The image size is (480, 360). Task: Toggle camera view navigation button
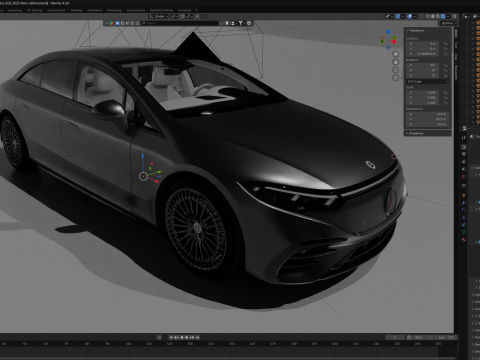click(395, 70)
